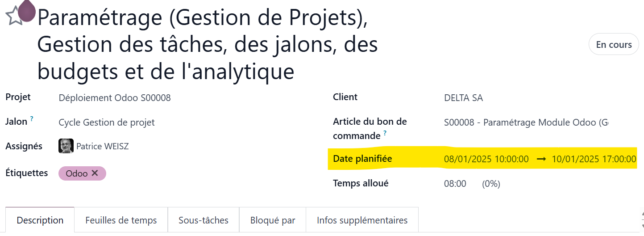Viewport: 644px width, 236px height.
Task: Select the Description tab
Action: pyautogui.click(x=40, y=220)
